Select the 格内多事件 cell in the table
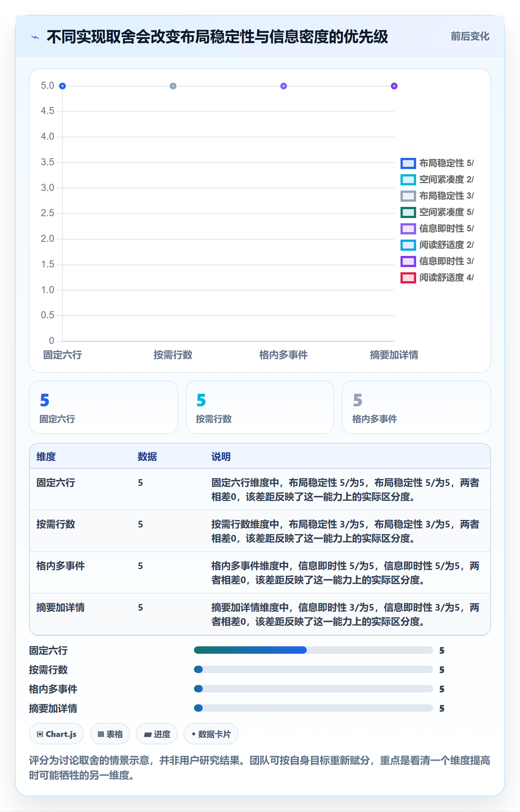The image size is (520, 812). pos(61,566)
